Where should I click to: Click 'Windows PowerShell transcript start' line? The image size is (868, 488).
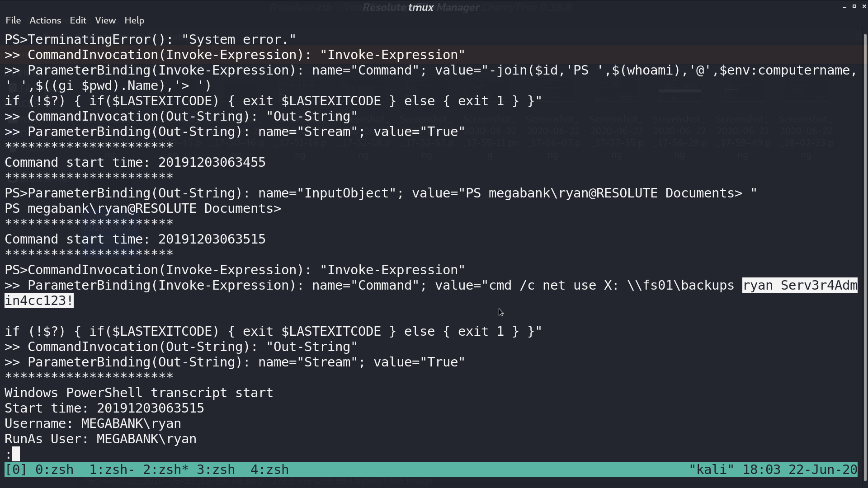[139, 393]
